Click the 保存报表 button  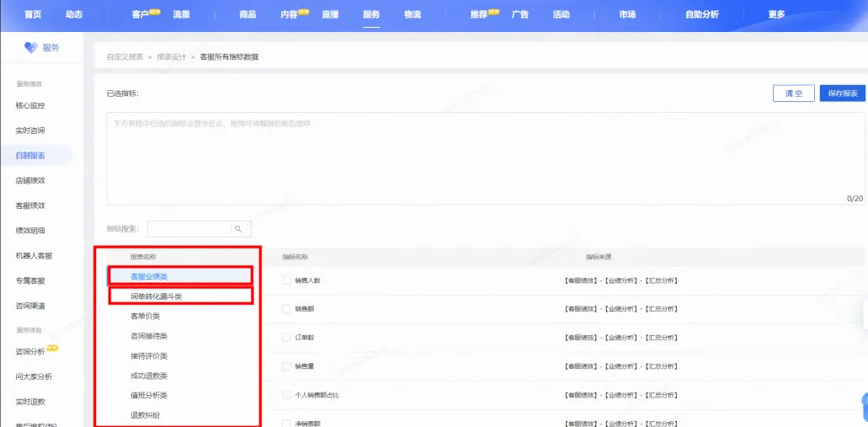click(x=843, y=93)
